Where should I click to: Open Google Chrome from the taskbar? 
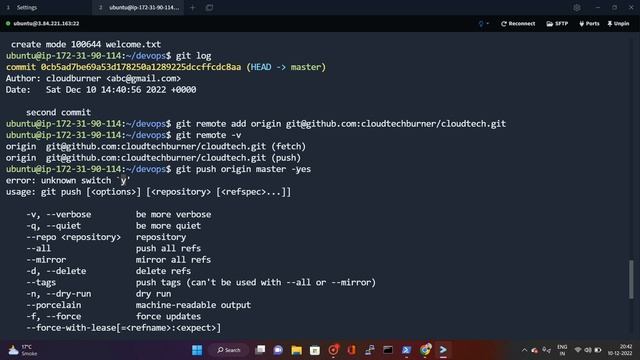[x=425, y=350]
